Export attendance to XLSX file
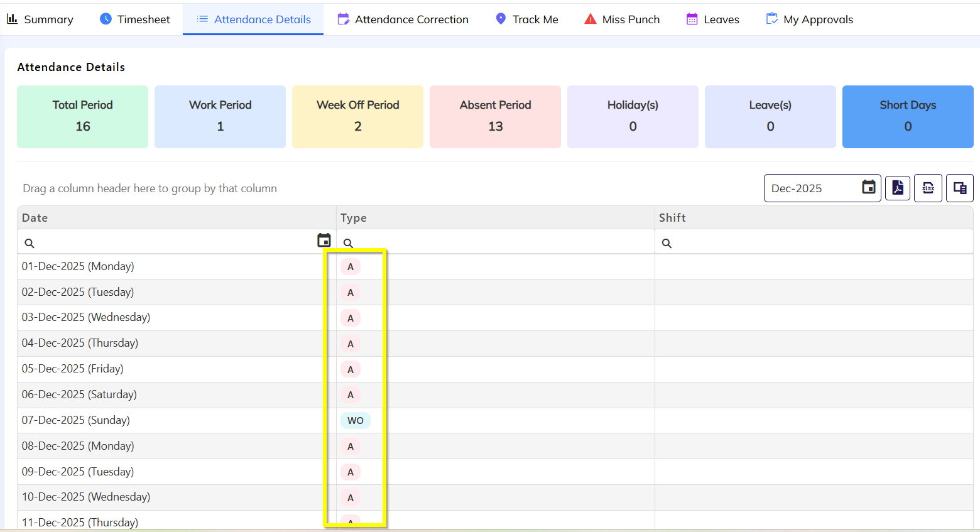Screen dimensions: 980x532 tap(928, 188)
